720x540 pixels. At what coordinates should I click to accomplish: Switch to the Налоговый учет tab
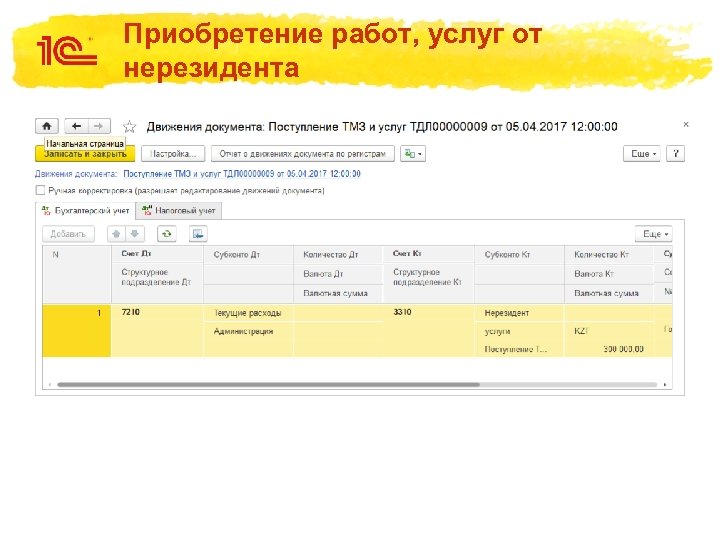tap(179, 211)
